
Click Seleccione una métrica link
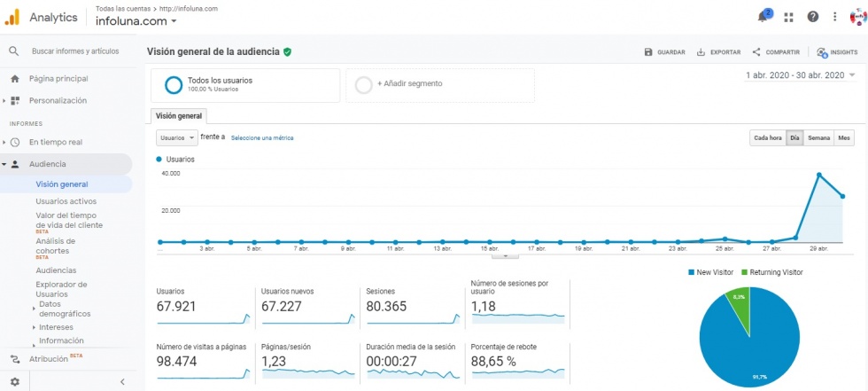tap(261, 138)
